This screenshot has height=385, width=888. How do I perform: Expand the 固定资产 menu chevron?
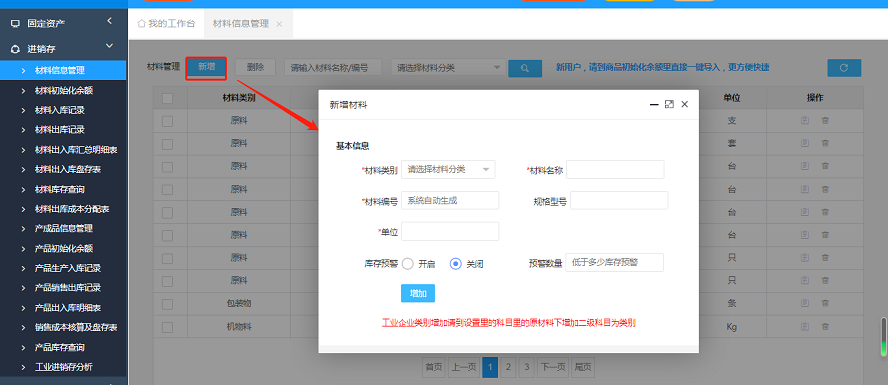pyautogui.click(x=109, y=21)
